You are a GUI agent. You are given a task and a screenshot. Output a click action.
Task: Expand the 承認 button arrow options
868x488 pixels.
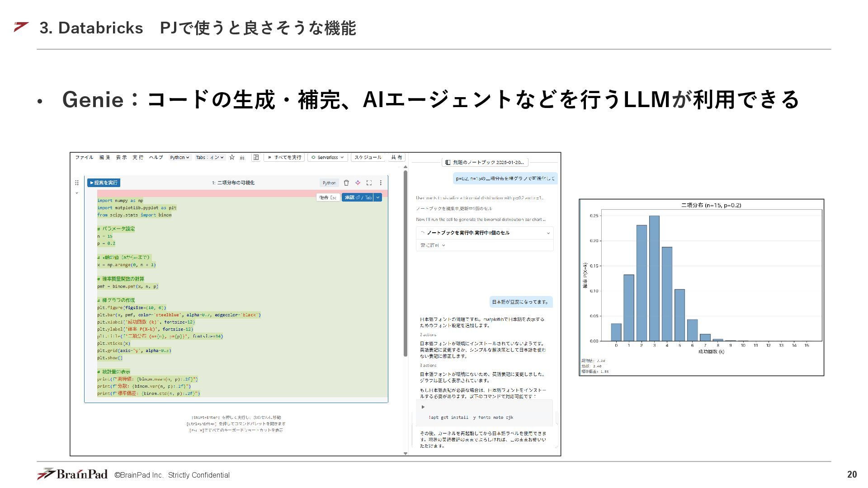(x=378, y=197)
